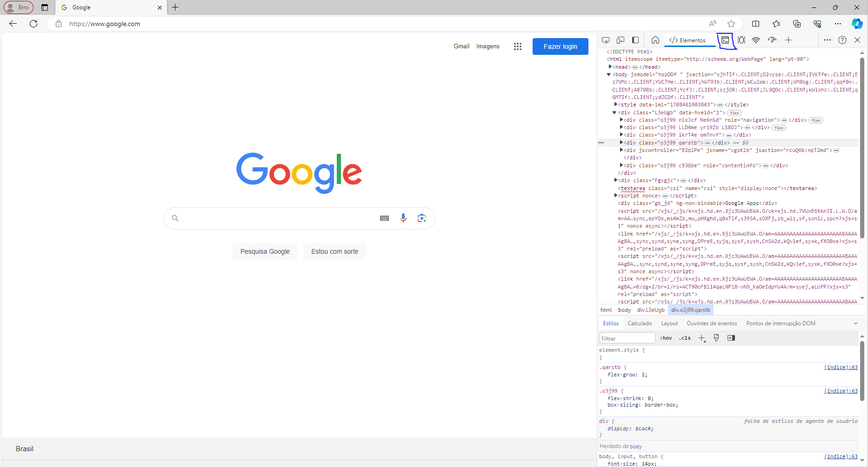Expand the div class o3j99 qarstb node
The height and width of the screenshot is (467, 868).
[x=621, y=143]
